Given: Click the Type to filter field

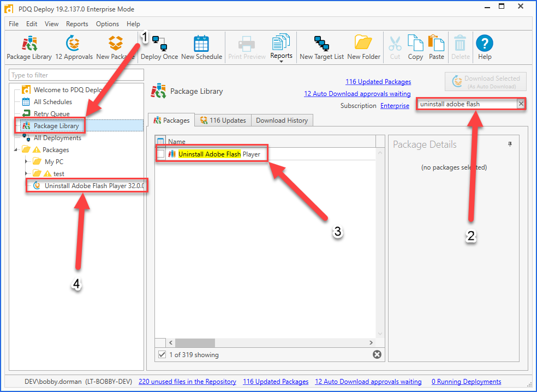Looking at the screenshot, I should (x=76, y=75).
